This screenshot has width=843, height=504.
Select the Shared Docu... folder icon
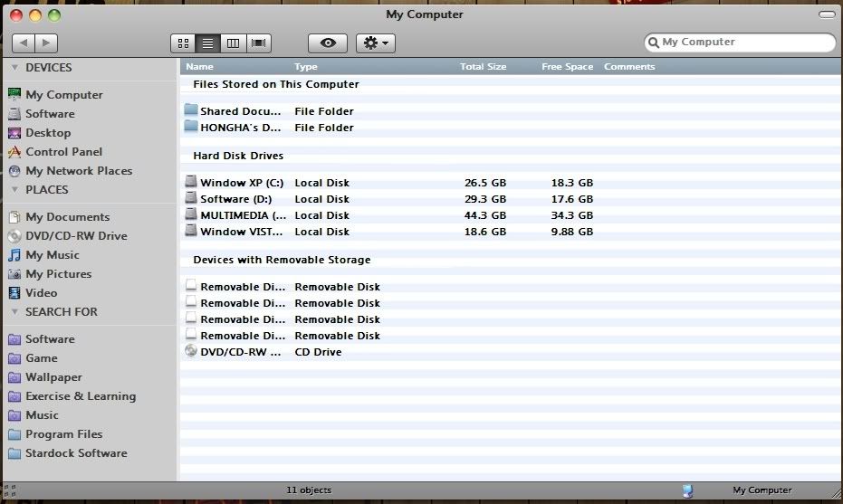pos(191,110)
